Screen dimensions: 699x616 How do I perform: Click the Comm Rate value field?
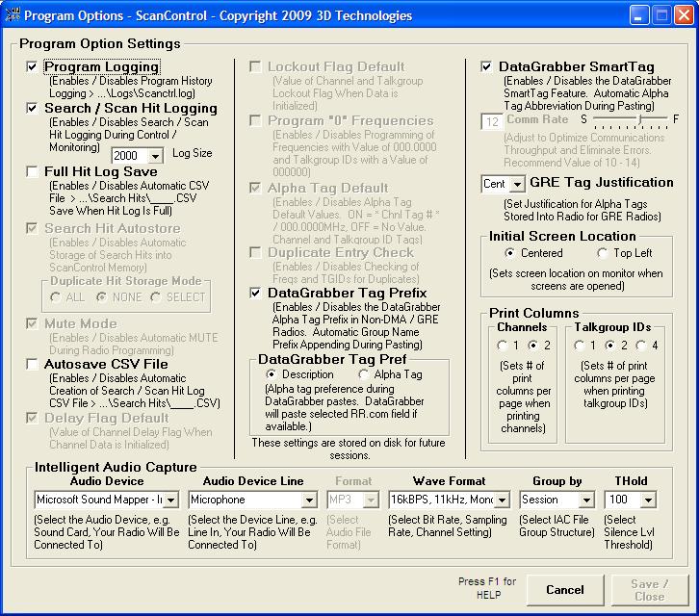click(x=492, y=121)
